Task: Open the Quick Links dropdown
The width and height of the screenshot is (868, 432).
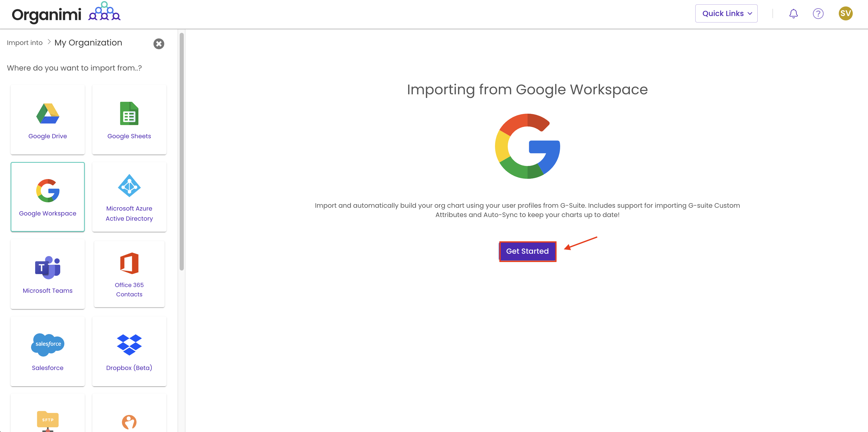Action: click(x=726, y=13)
